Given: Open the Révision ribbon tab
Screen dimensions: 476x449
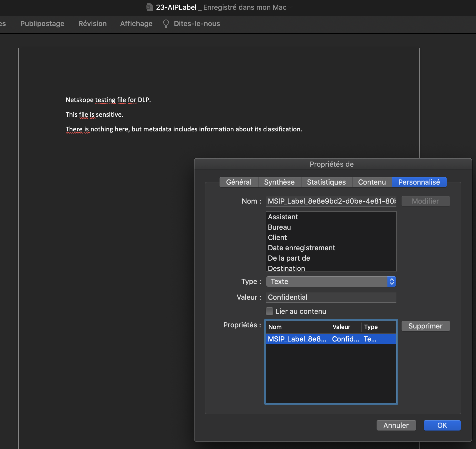Looking at the screenshot, I should (x=92, y=24).
